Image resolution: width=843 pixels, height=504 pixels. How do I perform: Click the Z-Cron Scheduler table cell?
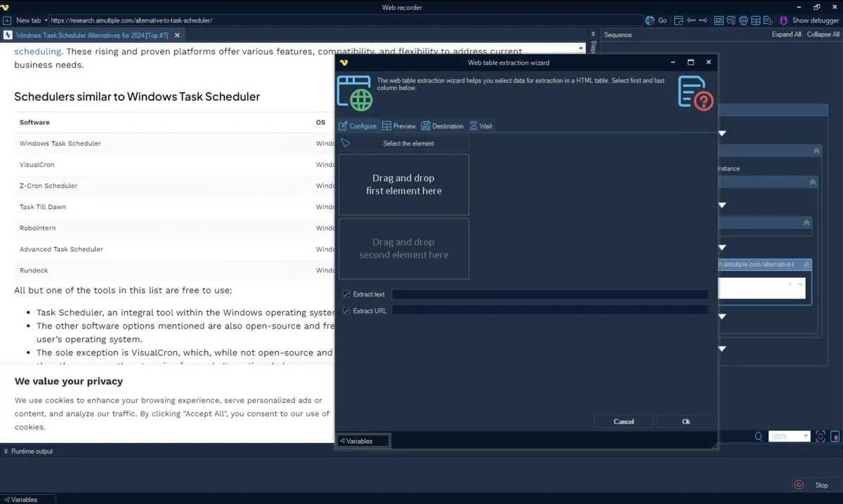coord(48,185)
